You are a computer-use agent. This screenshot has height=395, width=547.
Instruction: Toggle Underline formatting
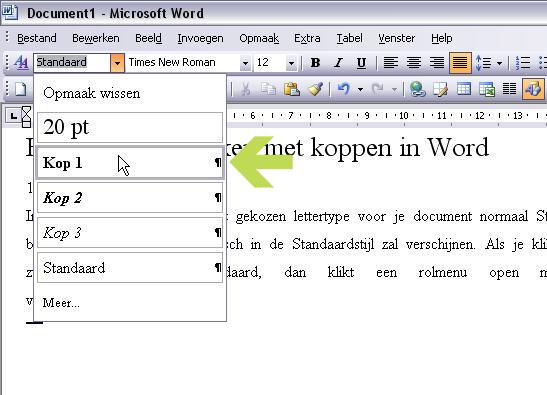point(361,63)
